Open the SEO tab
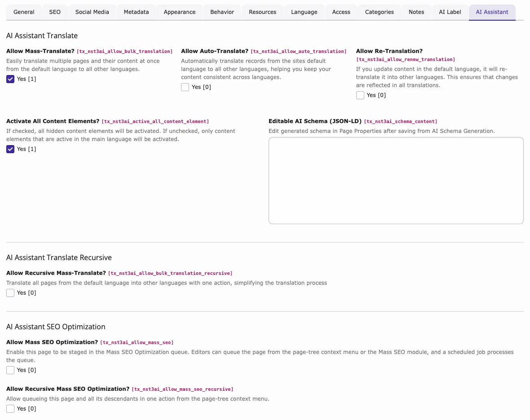The height and width of the screenshot is (420, 530). pos(55,12)
